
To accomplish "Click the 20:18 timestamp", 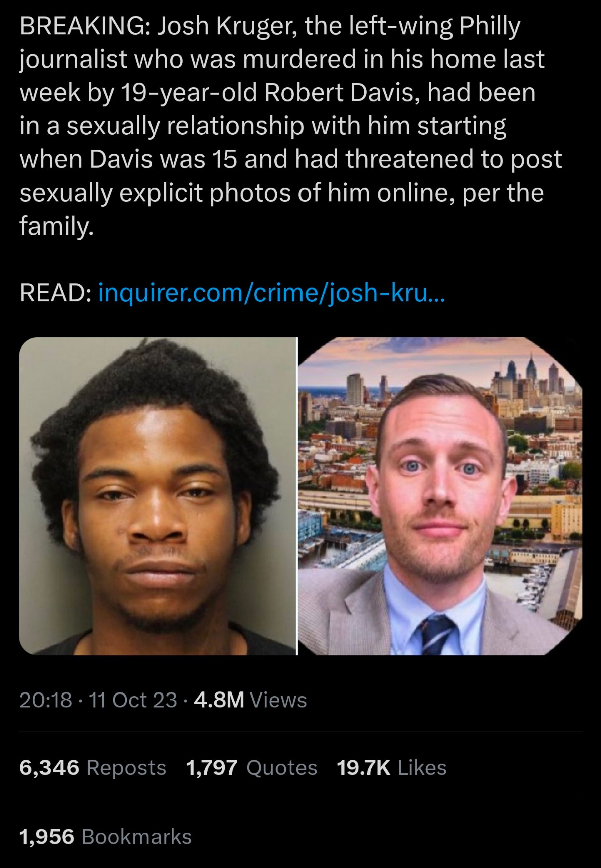I will click(x=46, y=700).
